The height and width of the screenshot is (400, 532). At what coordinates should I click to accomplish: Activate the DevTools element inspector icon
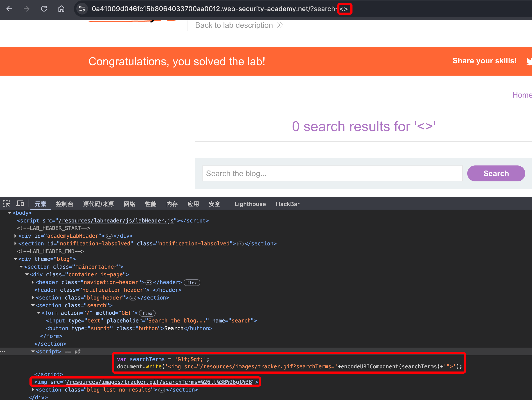click(6, 204)
